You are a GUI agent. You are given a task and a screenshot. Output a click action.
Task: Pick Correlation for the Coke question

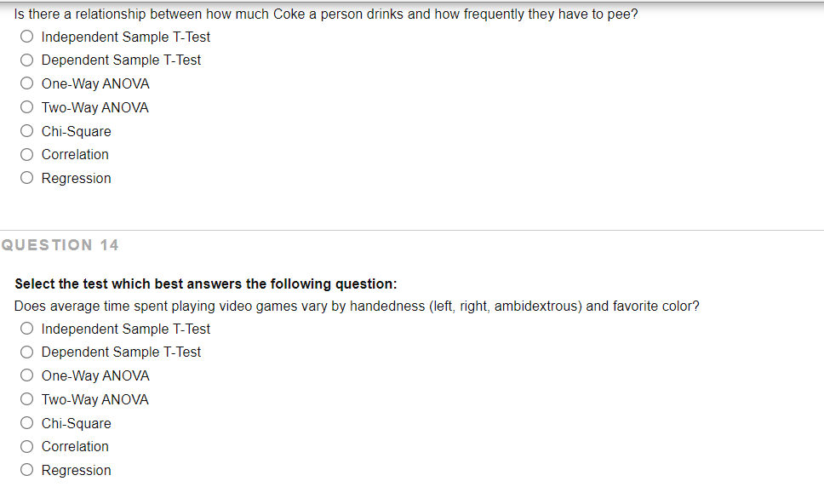click(26, 154)
